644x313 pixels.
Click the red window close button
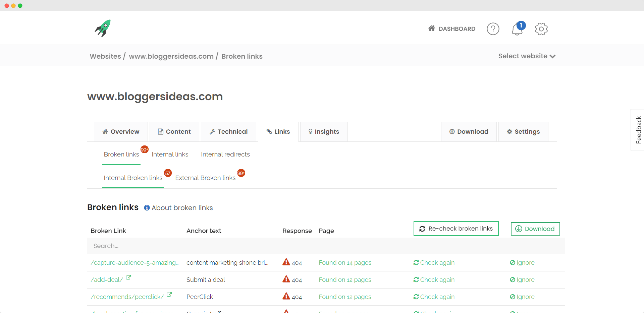(x=7, y=6)
